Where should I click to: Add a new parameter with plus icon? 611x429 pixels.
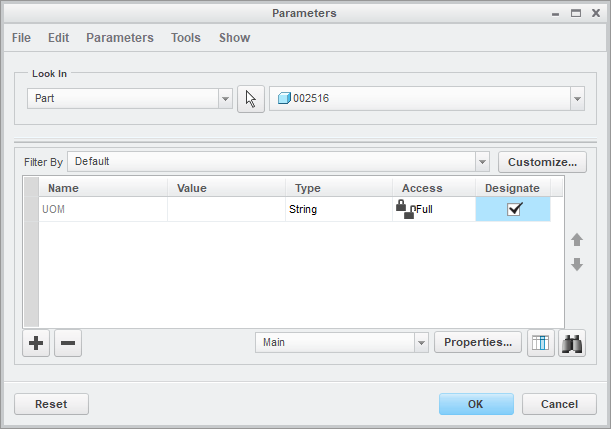36,343
